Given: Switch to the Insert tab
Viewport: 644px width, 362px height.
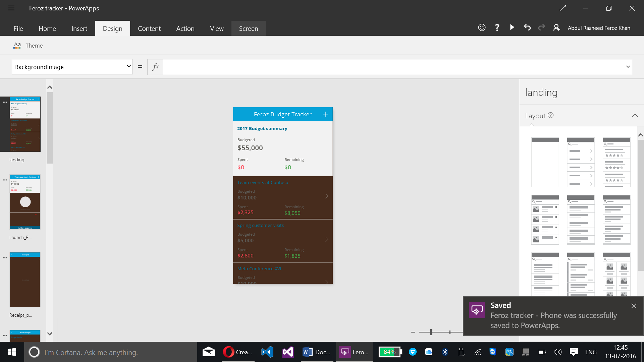Looking at the screenshot, I should click(79, 28).
